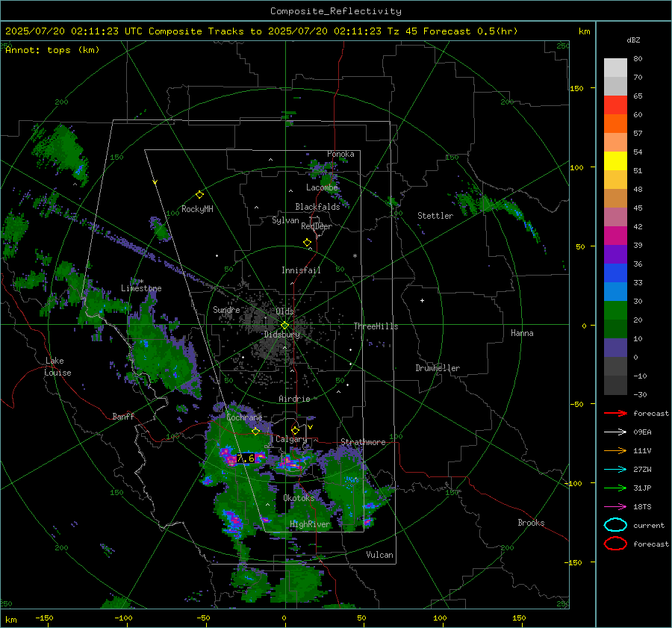The width and height of the screenshot is (672, 628).
Task: Click the Sylvan label on map
Action: point(285,220)
